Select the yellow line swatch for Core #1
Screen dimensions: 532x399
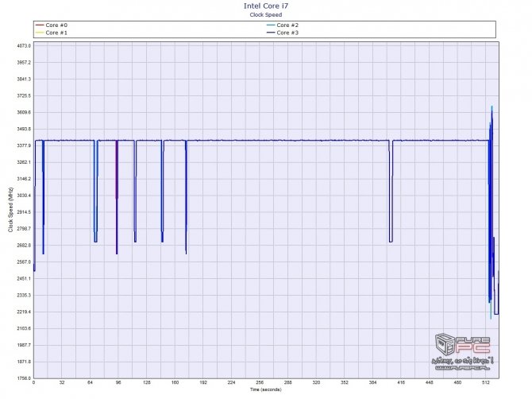[40, 33]
